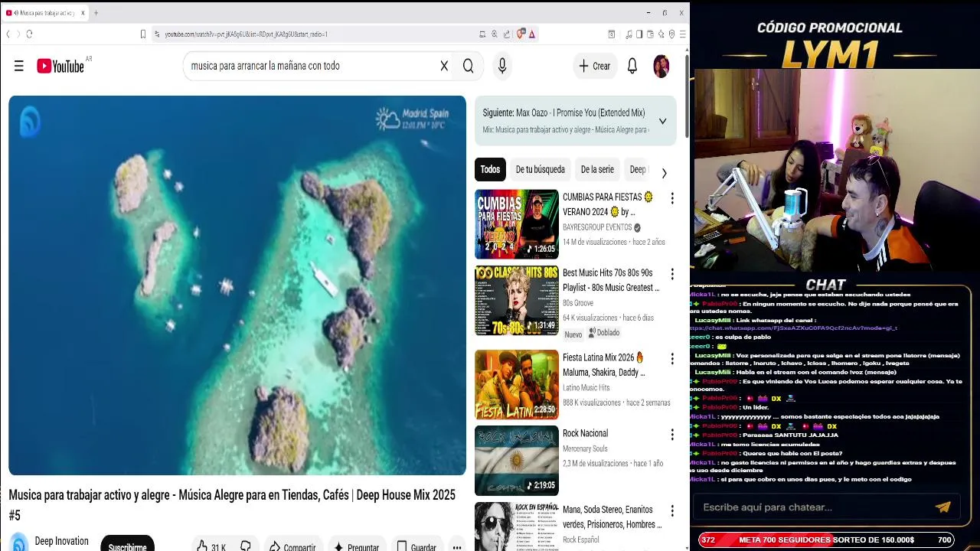Viewport: 980px width, 551px height.
Task: Bookmark this page in the browser toolbar
Action: pos(142,34)
